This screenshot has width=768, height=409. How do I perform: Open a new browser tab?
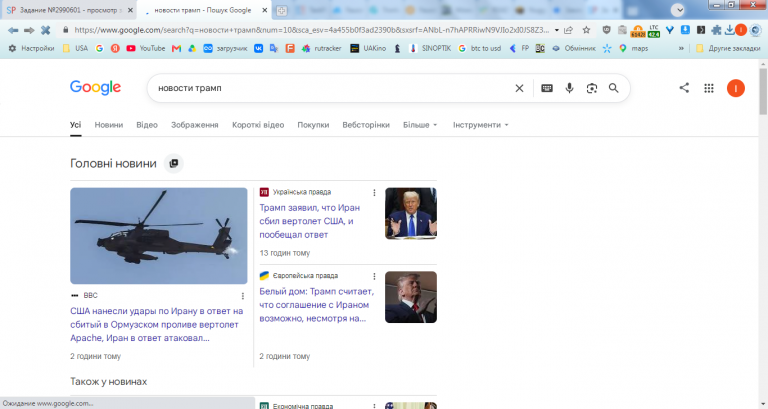click(281, 10)
